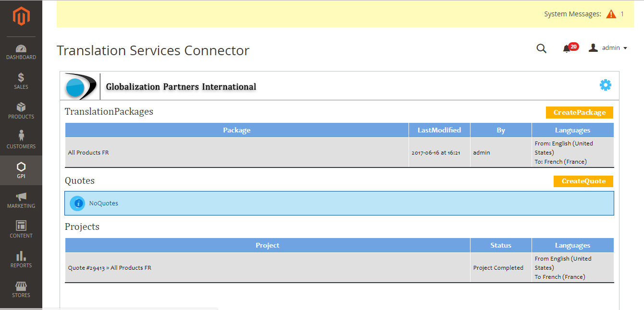This screenshot has height=310, width=644.
Task: Click the CreateQuote button
Action: point(583,181)
